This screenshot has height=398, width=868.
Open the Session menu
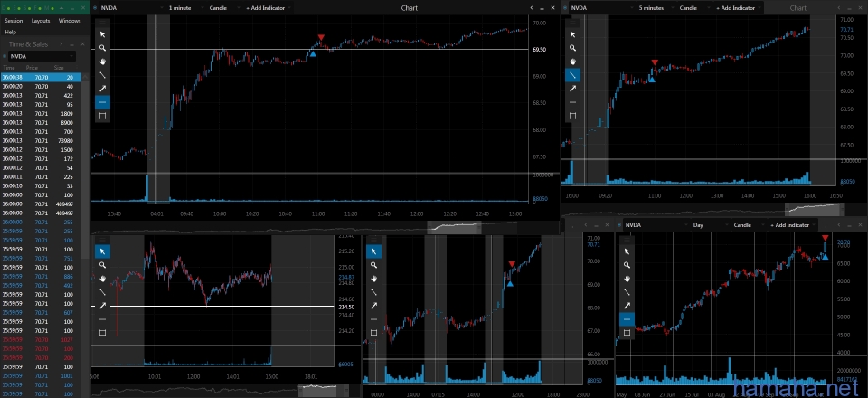(14, 21)
